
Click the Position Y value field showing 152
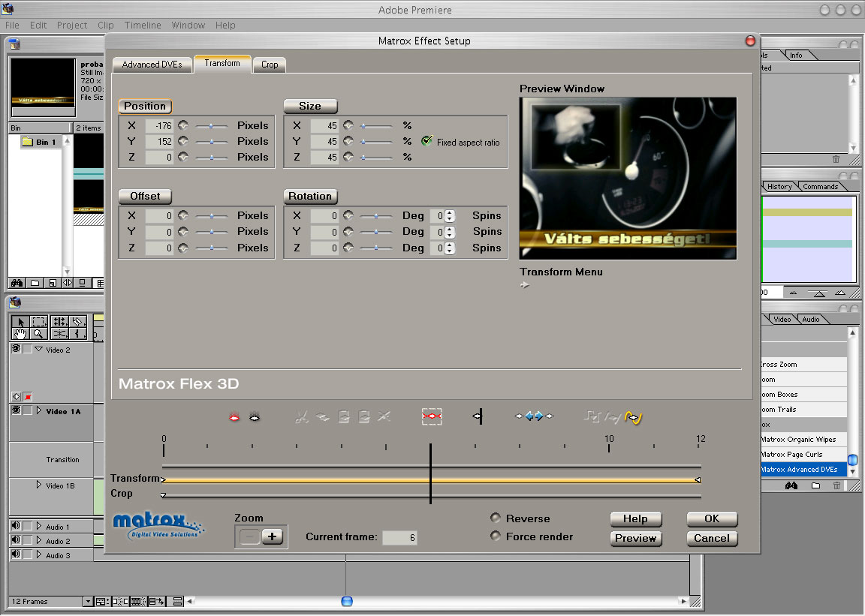[x=159, y=142]
